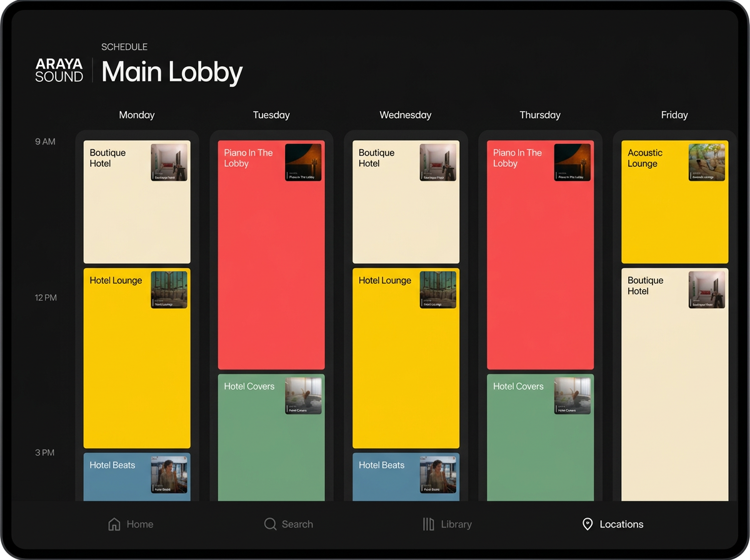
Task: Open Wednesday's Hotel Beats thumbnail
Action: [438, 475]
